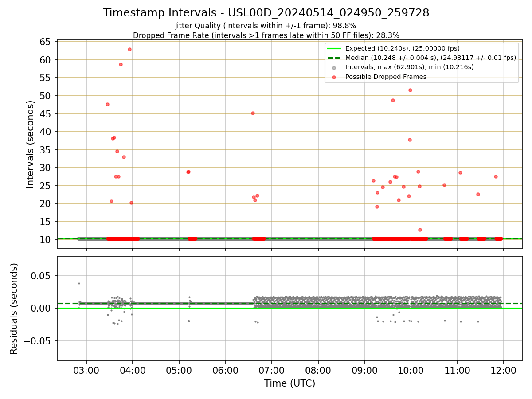The height and width of the screenshot is (399, 532).
Task: Click the '10:00' x-axis tick label
Action: 411,370
